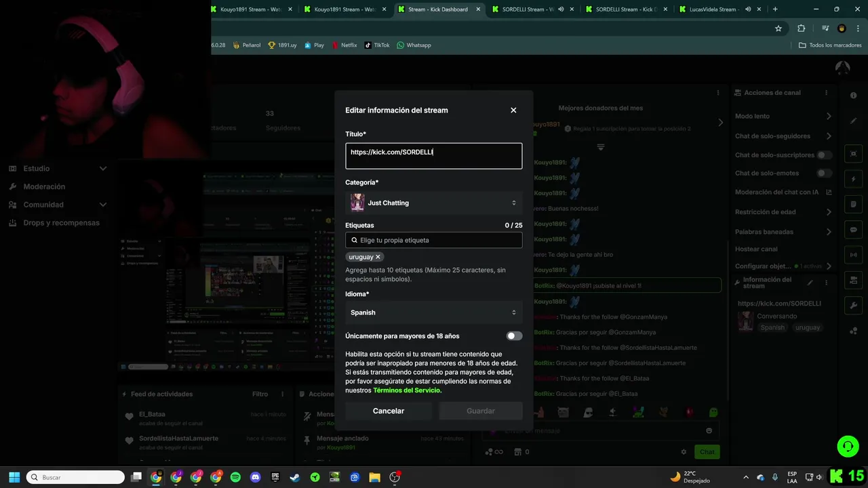The width and height of the screenshot is (868, 488).
Task: Open Spotify from the taskbar
Action: (x=235, y=477)
